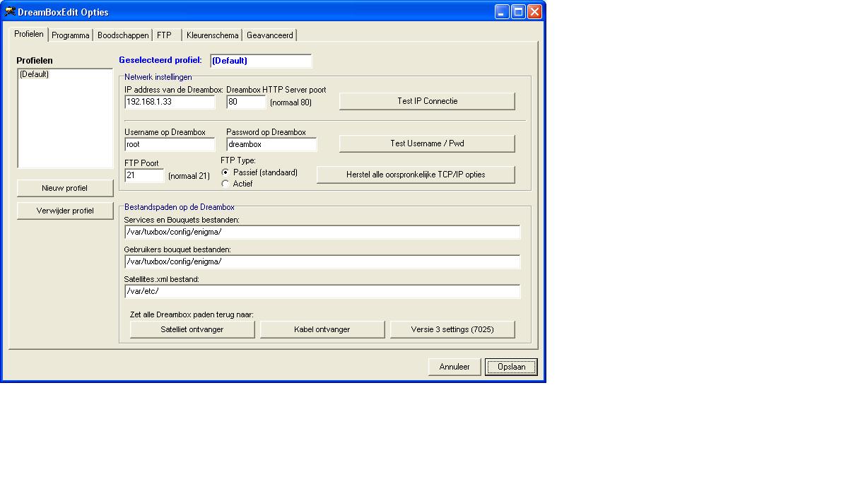868x489 pixels.
Task: Click the Gebruikers bouquet bestanden path field
Action: click(x=322, y=261)
